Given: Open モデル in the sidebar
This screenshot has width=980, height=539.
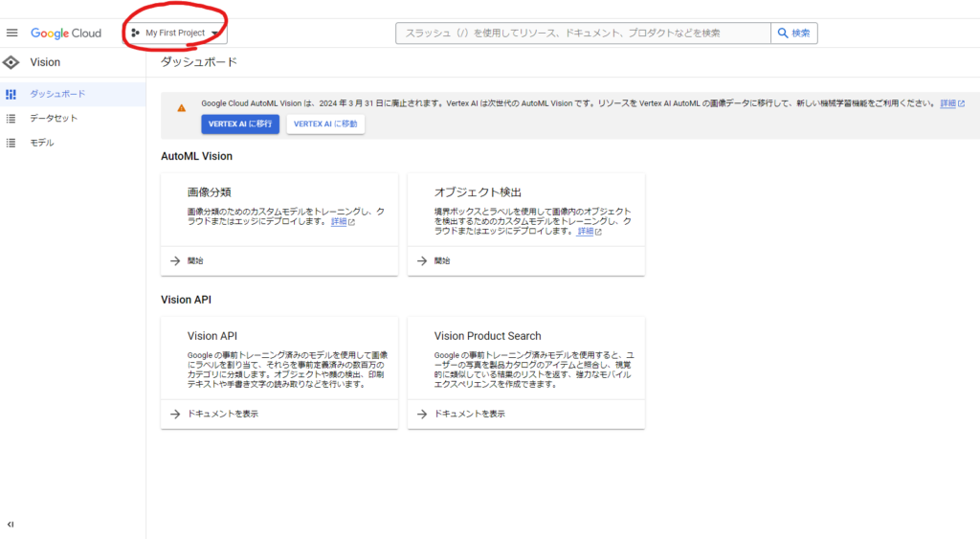Looking at the screenshot, I should [73, 143].
